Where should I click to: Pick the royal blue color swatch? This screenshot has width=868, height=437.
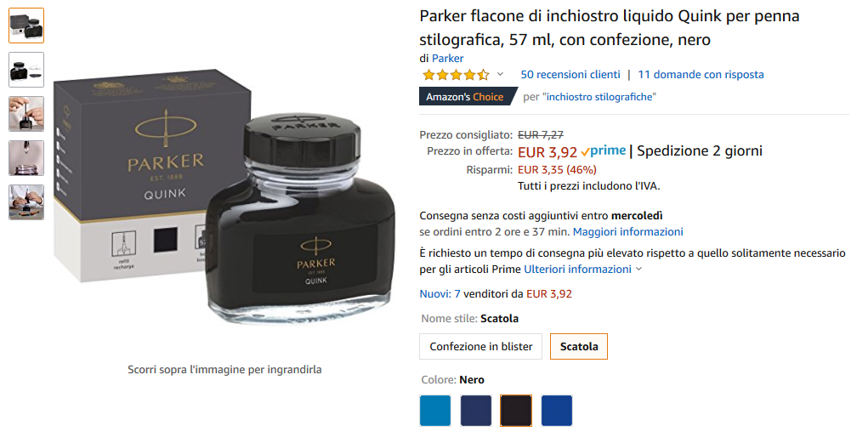click(x=556, y=411)
